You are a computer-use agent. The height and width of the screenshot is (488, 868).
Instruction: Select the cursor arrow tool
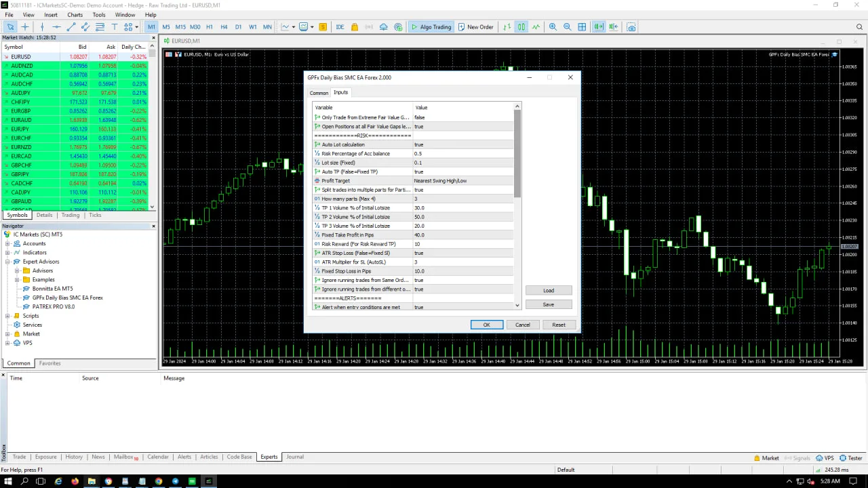pos(10,27)
